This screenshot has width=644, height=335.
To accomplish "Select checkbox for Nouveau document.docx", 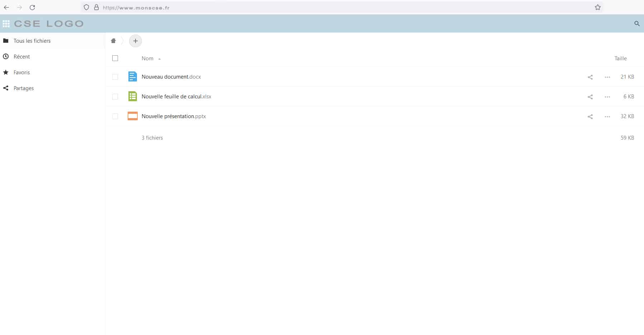I will pos(115,77).
